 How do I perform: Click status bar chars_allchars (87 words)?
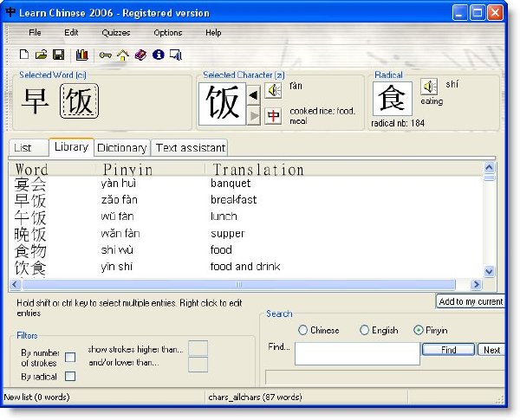coord(255,397)
